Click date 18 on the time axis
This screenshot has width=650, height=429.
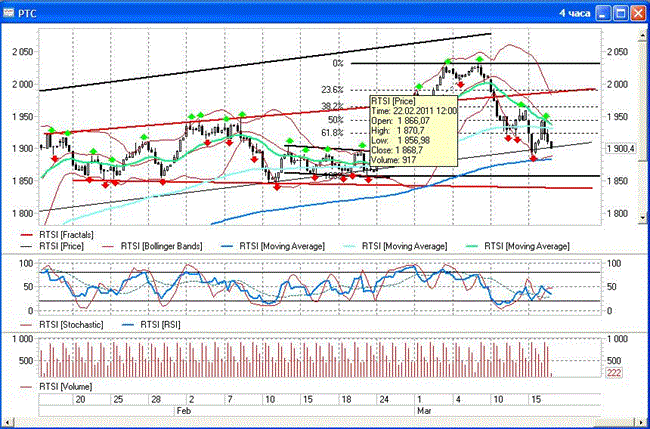pos(346,400)
